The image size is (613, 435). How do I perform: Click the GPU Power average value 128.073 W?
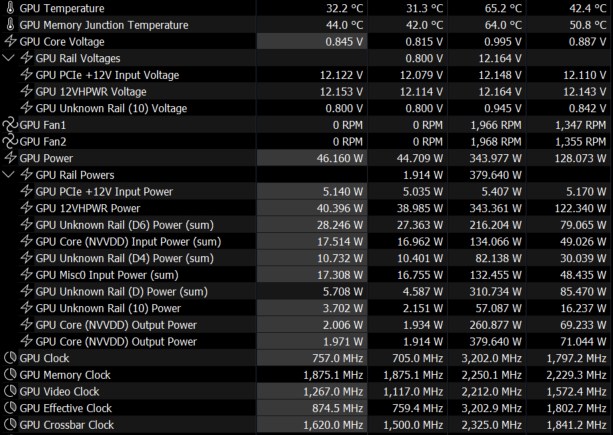(581, 158)
